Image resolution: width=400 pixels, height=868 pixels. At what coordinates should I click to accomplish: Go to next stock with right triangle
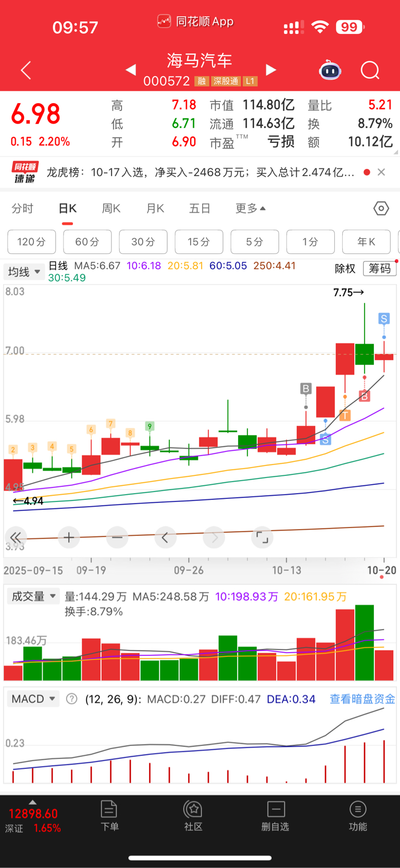tap(270, 70)
